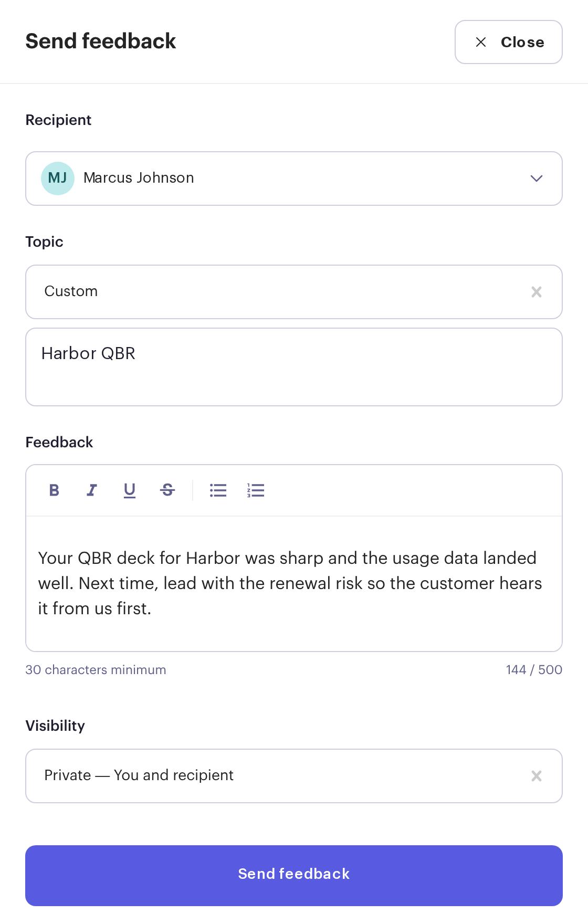Click the Topic label
588x924 pixels.
point(45,242)
